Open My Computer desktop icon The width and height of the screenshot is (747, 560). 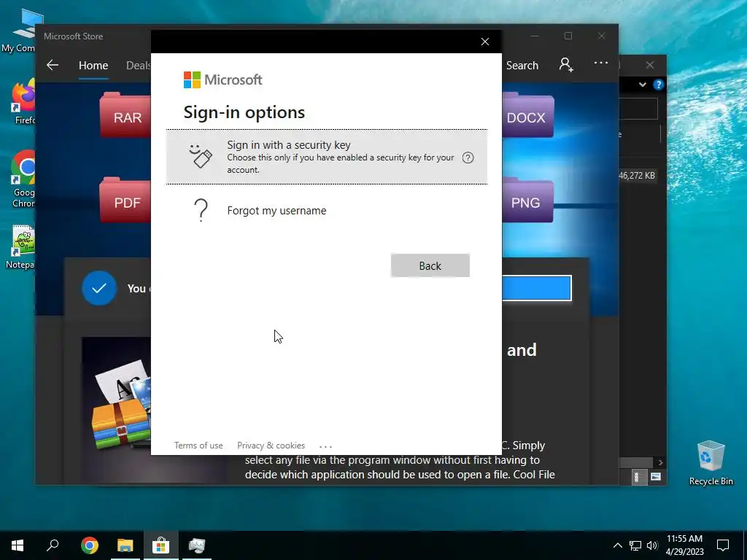coord(19,31)
